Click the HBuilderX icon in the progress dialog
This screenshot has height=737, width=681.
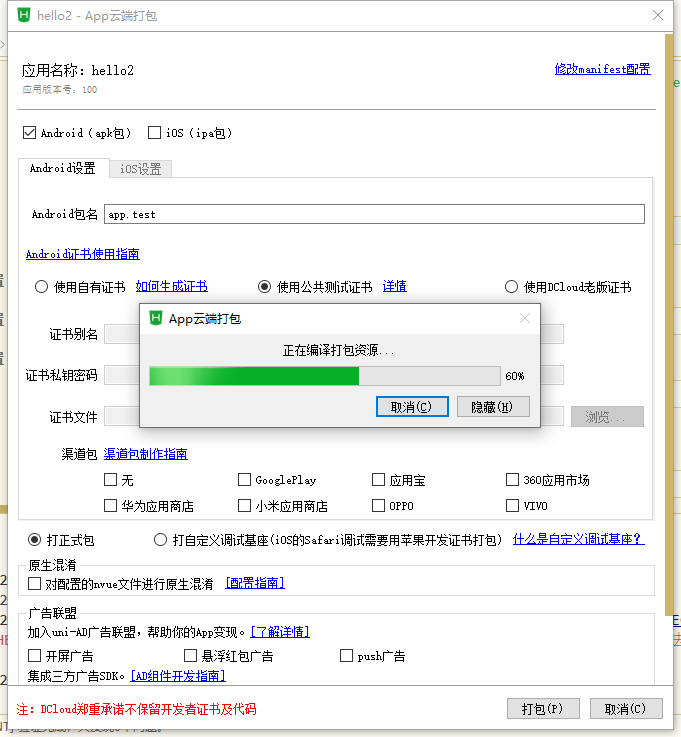(x=156, y=318)
